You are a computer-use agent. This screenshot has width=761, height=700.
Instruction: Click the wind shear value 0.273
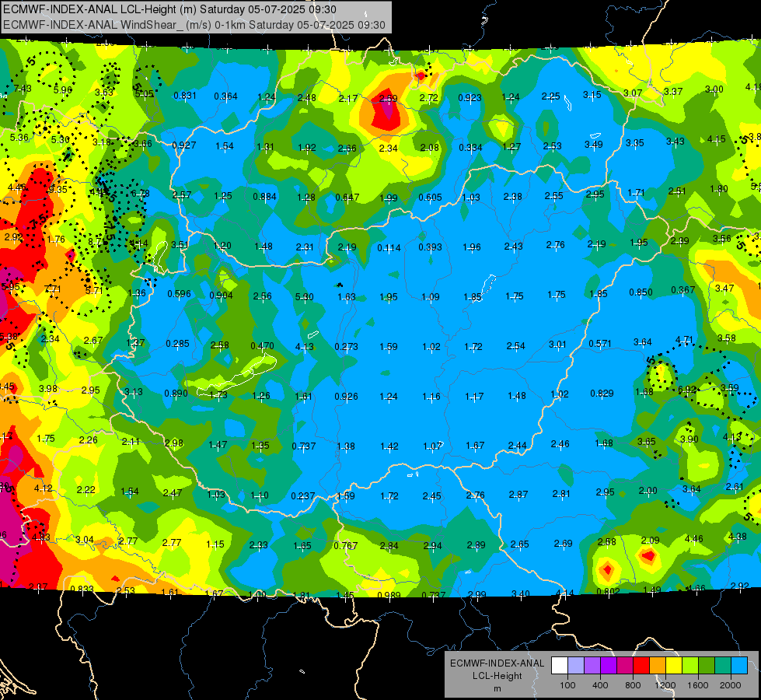pos(346,347)
